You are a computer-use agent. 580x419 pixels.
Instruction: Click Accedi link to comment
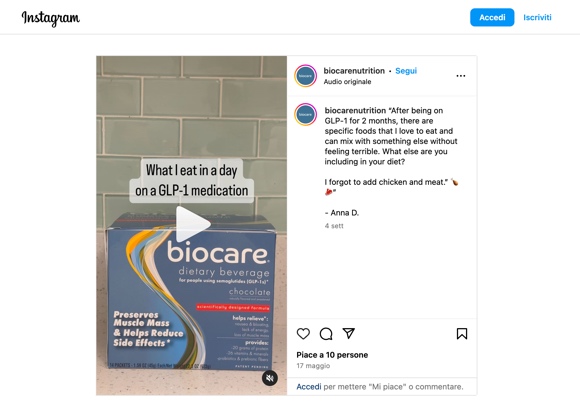308,387
